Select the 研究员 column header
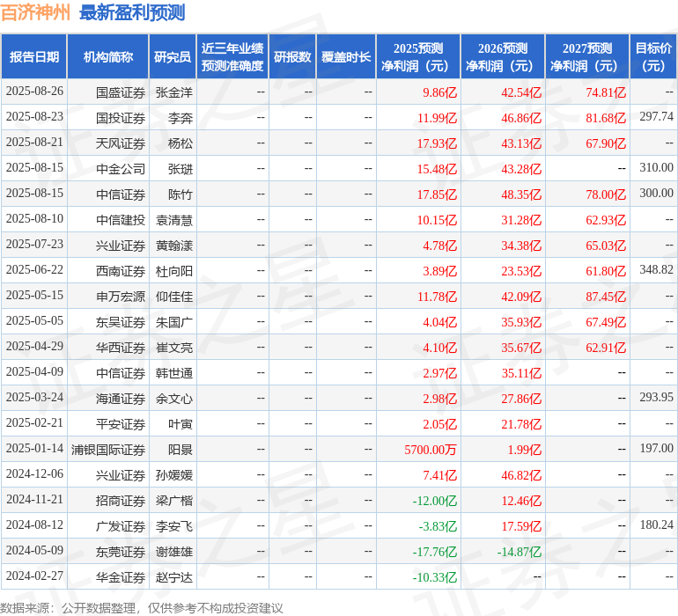 173,56
